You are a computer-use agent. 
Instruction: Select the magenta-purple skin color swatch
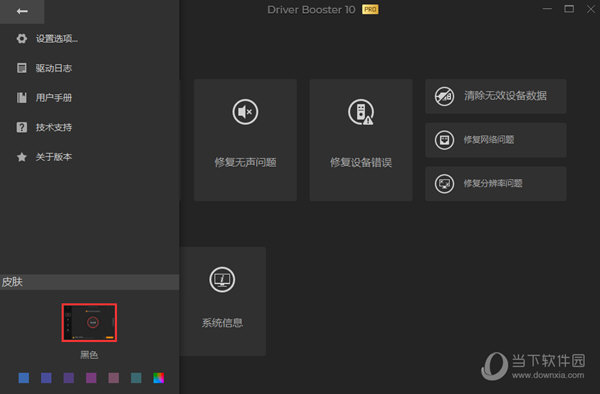tap(91, 378)
